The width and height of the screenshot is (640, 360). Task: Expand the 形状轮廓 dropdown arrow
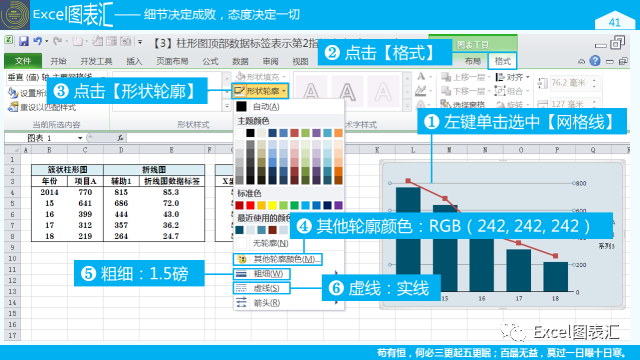click(x=284, y=91)
